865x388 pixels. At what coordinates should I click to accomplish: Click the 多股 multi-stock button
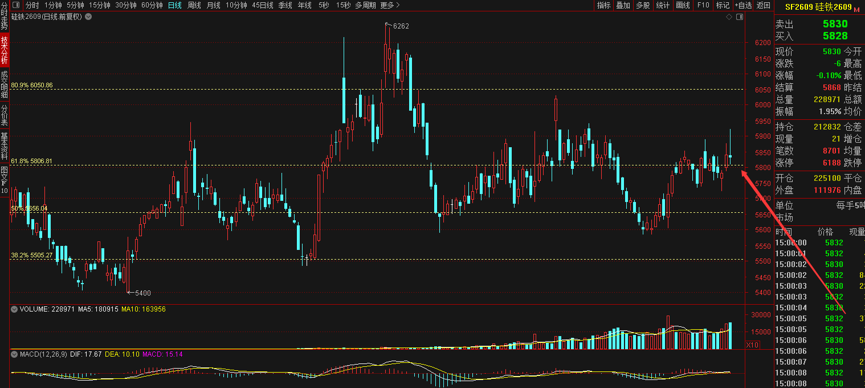pos(643,6)
